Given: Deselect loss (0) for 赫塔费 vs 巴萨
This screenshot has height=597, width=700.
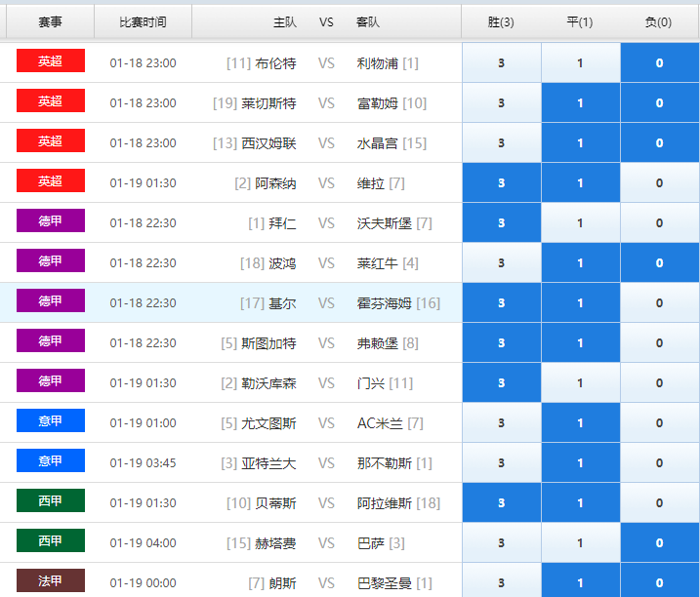Looking at the screenshot, I should click(x=659, y=542).
